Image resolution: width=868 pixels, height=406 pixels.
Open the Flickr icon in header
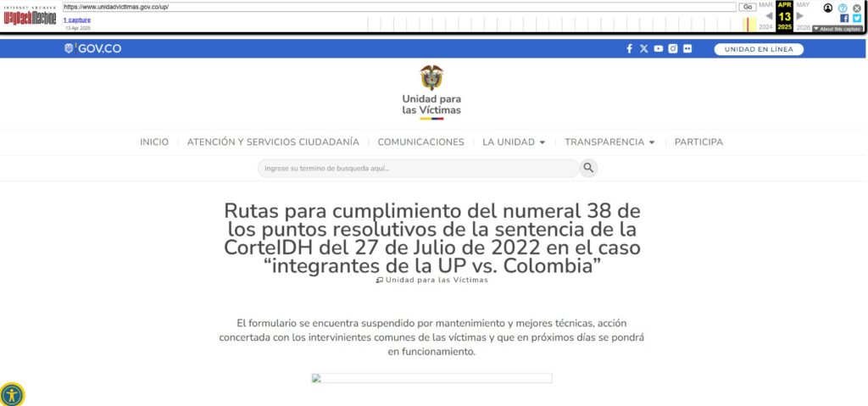(x=687, y=49)
